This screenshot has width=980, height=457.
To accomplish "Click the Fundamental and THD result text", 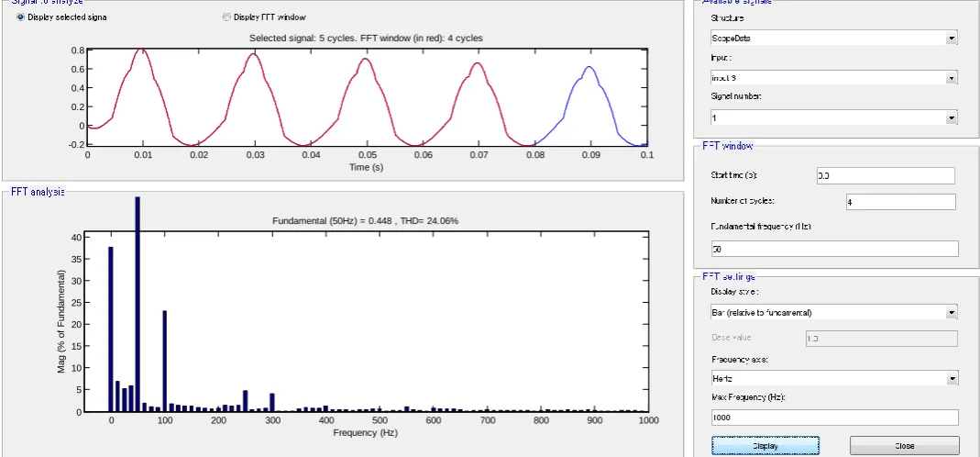I will (366, 221).
